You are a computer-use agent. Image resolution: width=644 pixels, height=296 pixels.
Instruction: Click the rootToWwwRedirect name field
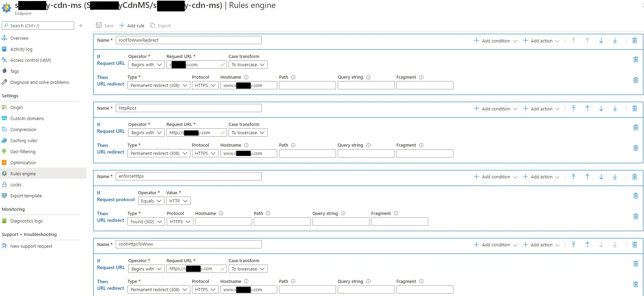click(189, 40)
